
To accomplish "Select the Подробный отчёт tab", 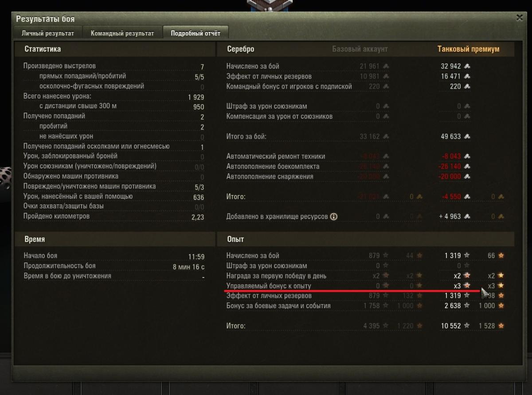I will (196, 33).
